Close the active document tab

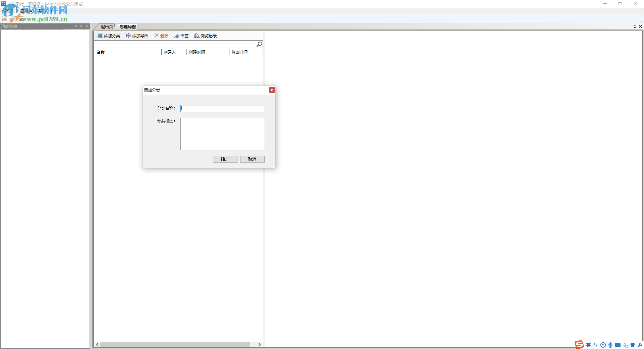640,27
